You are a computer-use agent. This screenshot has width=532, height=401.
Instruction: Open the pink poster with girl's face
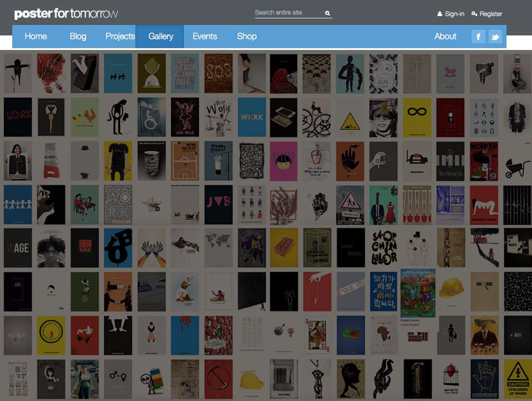[283, 161]
